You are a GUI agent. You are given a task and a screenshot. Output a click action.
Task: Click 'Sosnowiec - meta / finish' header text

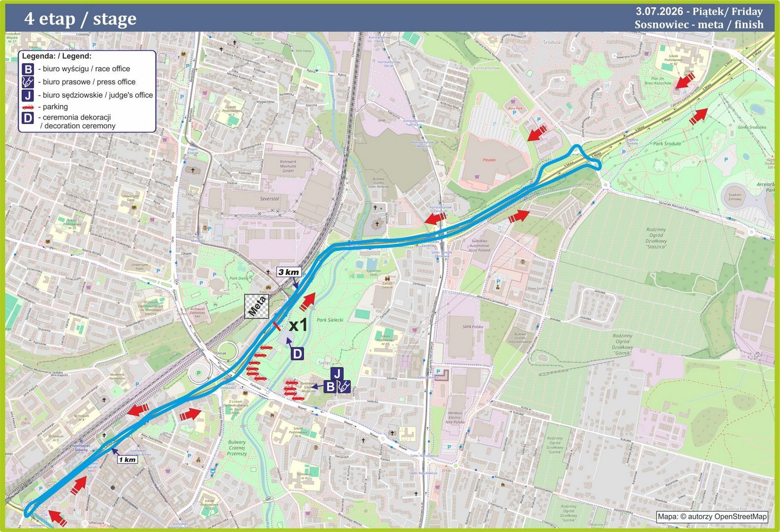coord(699,25)
